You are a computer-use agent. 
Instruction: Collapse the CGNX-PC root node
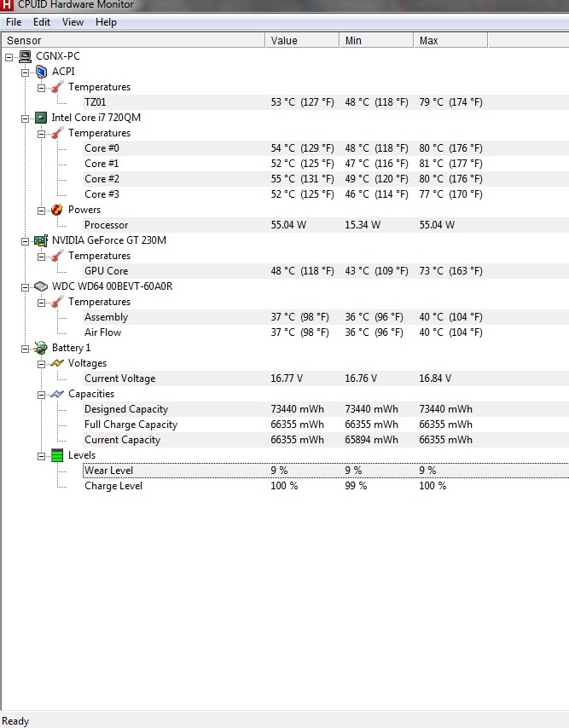(9, 56)
